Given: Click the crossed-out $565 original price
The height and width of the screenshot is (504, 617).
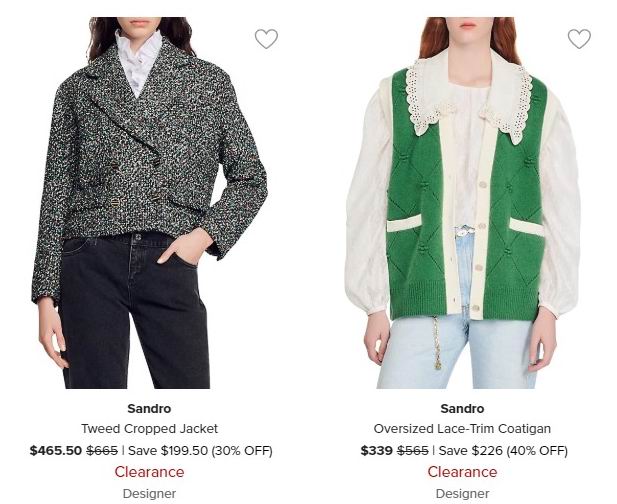Looking at the screenshot, I should [413, 451].
